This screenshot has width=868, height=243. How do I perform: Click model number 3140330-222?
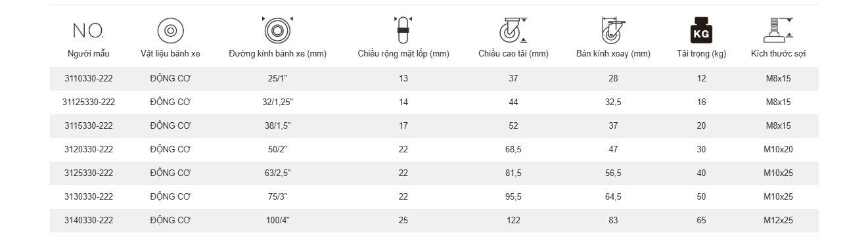coord(89,221)
